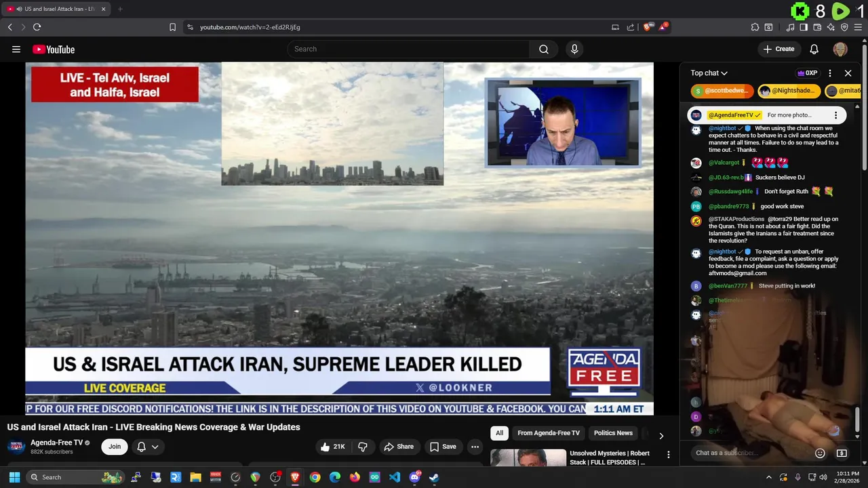
Task: Select the All filter chip
Action: [499, 433]
